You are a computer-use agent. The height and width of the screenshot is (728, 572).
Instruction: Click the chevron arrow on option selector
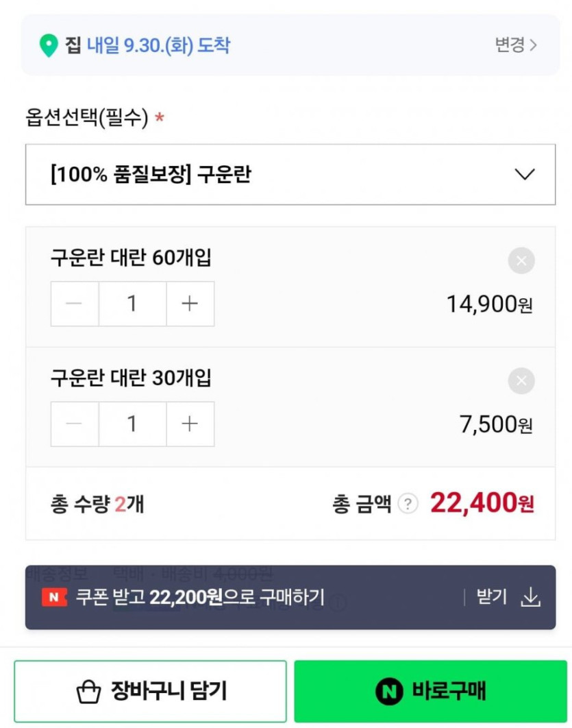(524, 174)
